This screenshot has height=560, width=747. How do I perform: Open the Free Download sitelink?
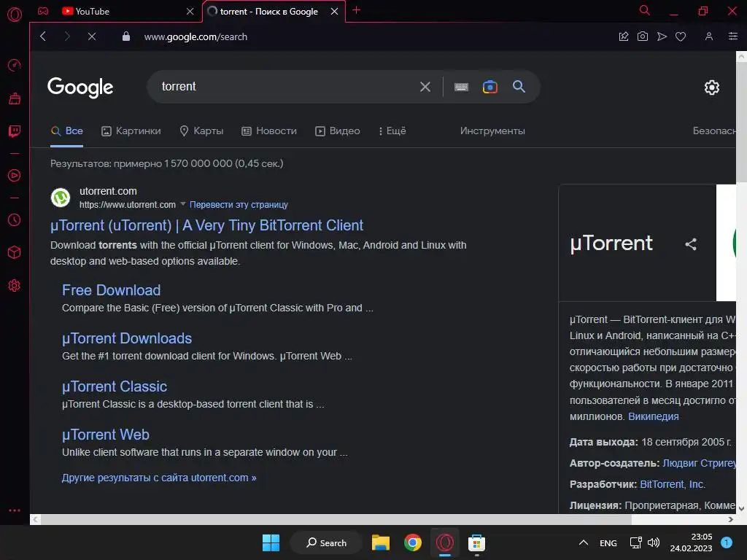pos(111,290)
